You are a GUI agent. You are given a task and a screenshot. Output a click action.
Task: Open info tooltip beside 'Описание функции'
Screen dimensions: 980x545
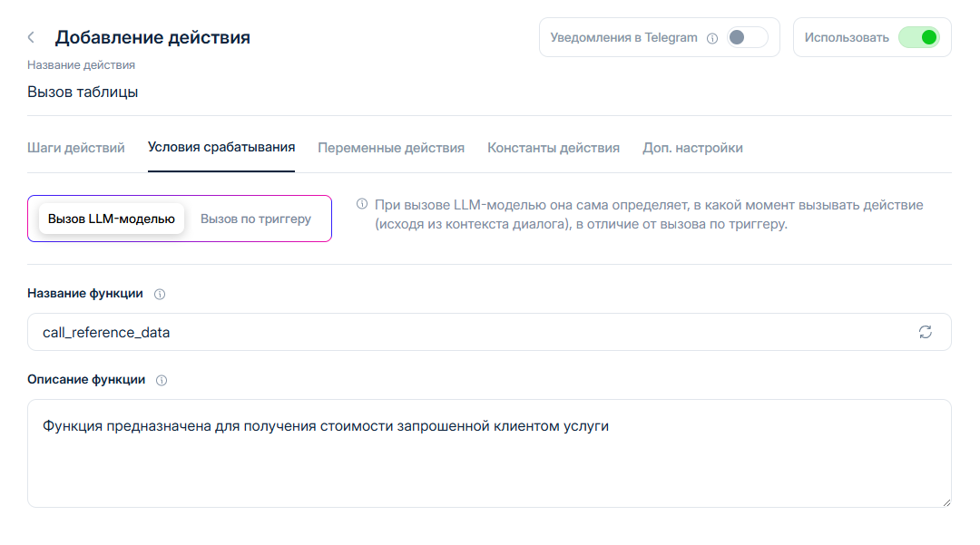pyautogui.click(x=162, y=381)
